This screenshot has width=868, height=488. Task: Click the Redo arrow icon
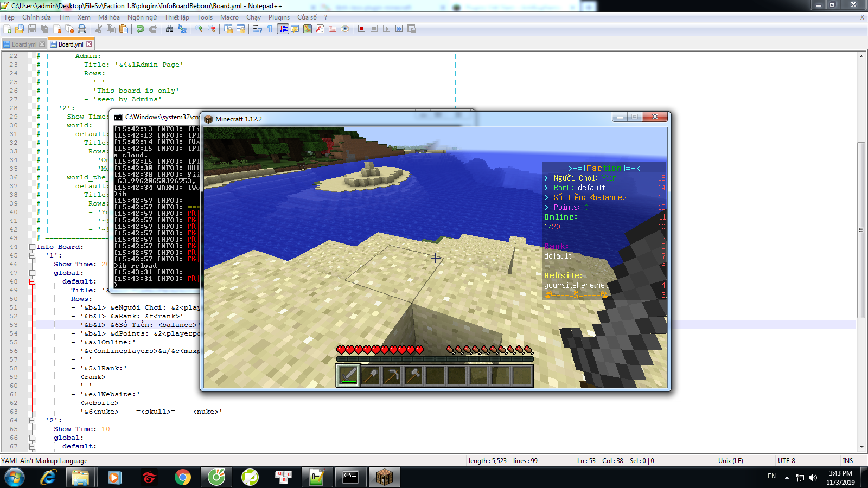click(x=153, y=29)
